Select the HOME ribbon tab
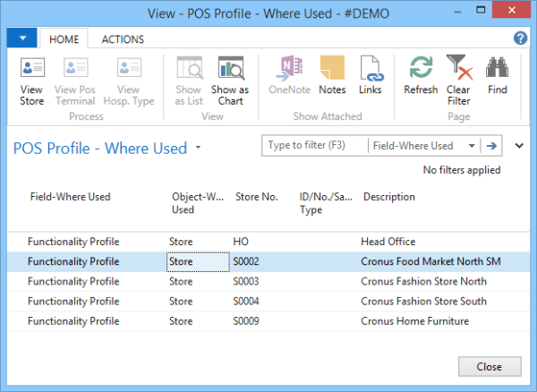 coord(64,39)
